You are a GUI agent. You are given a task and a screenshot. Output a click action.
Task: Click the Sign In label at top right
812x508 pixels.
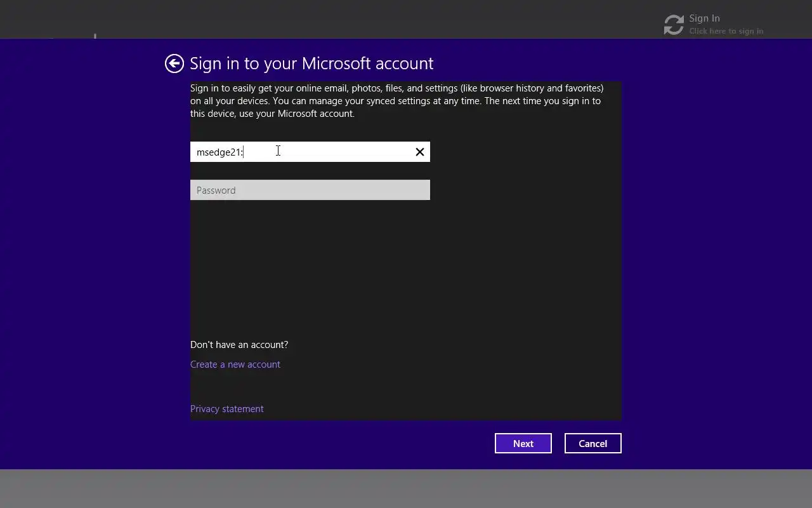pyautogui.click(x=704, y=18)
